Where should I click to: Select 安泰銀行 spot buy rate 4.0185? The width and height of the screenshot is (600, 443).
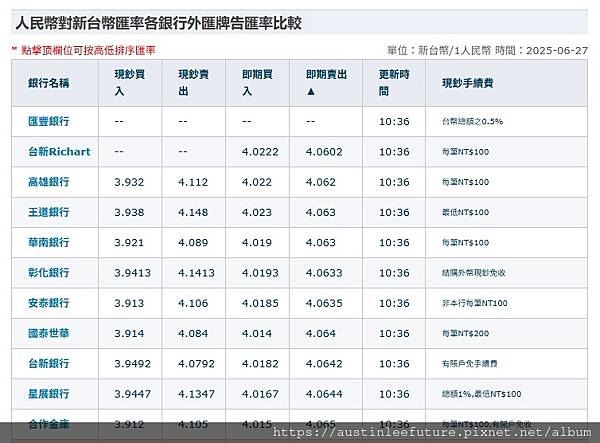[x=260, y=303]
